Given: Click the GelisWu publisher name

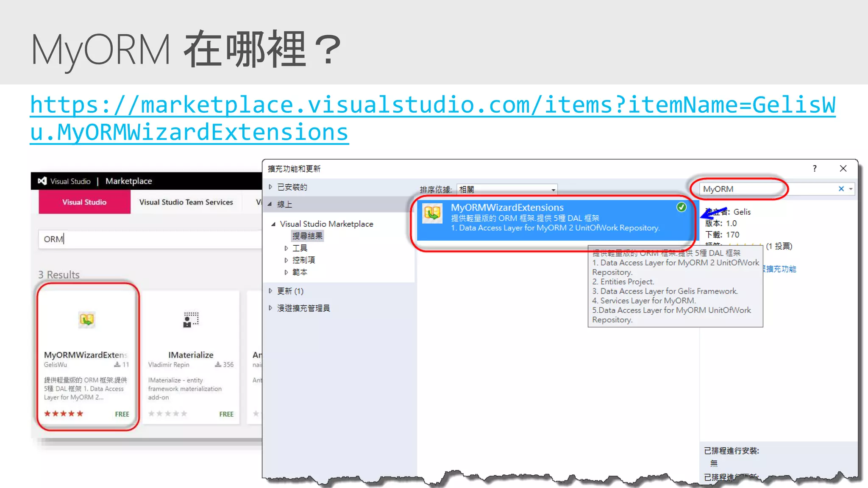Looking at the screenshot, I should pyautogui.click(x=56, y=365).
